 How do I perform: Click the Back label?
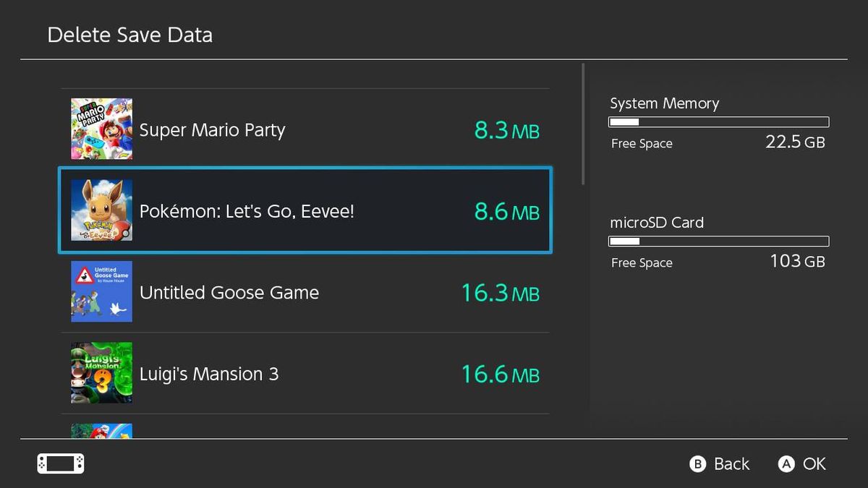732,464
